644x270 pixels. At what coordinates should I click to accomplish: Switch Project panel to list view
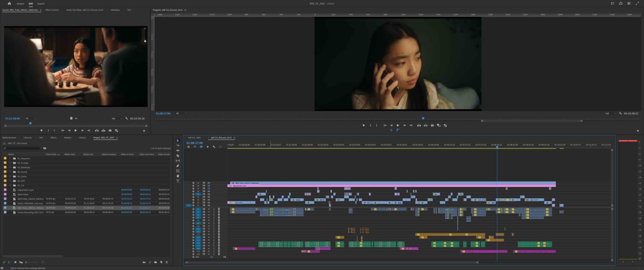(10, 262)
